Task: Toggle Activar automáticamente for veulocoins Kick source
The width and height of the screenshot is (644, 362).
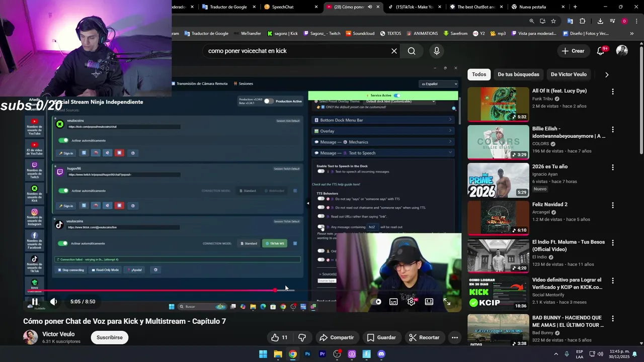Action: tap(63, 140)
